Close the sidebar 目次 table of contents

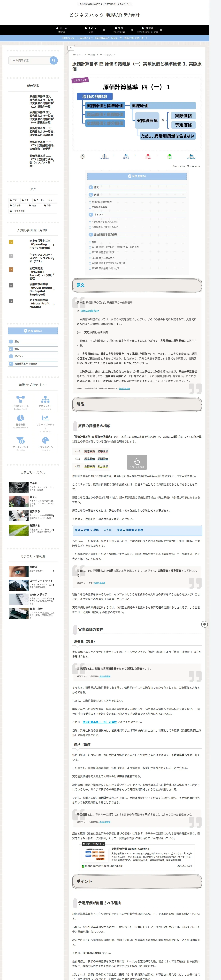point(33,331)
